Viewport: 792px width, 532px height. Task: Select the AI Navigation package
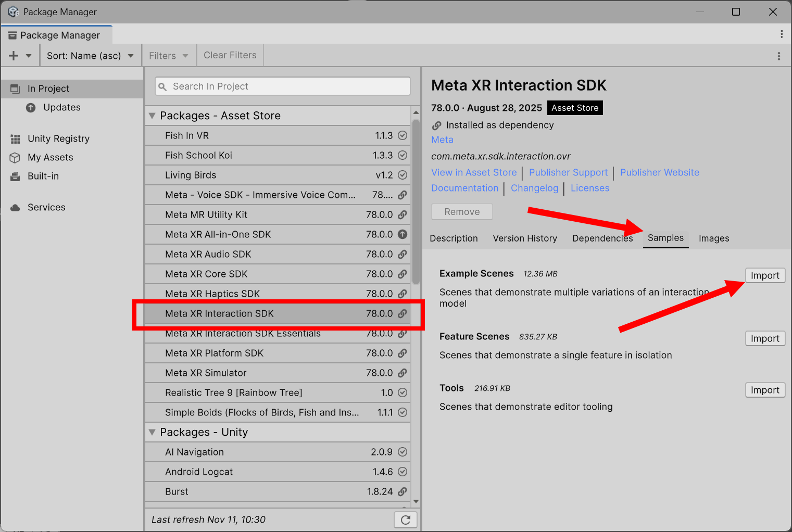tap(278, 452)
